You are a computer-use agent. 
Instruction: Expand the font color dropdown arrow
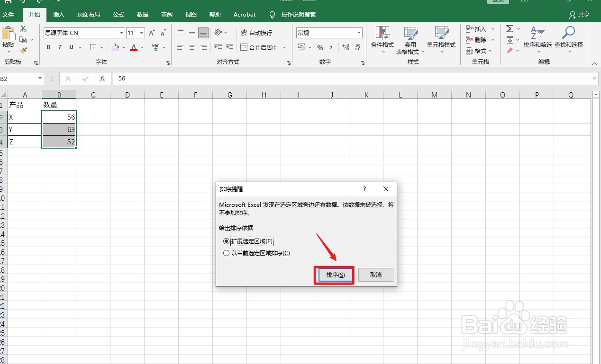click(143, 47)
